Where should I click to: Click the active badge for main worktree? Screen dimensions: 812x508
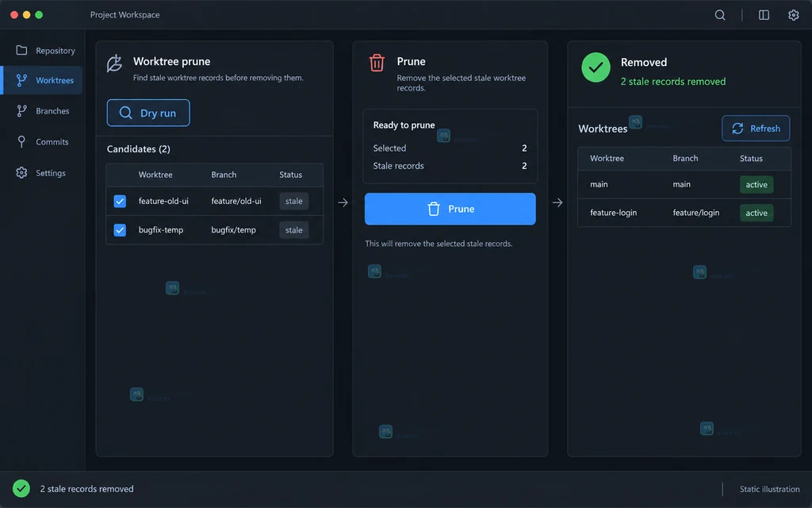click(x=756, y=184)
